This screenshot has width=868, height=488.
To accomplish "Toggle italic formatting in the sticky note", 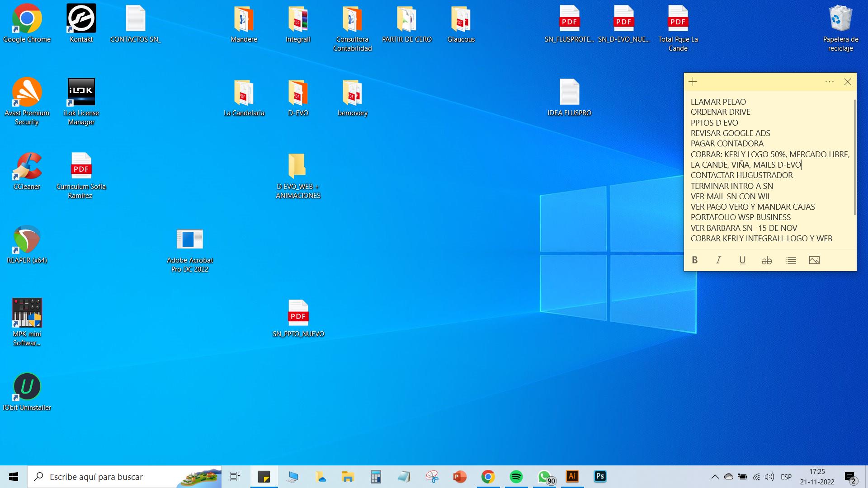I will tap(718, 260).
